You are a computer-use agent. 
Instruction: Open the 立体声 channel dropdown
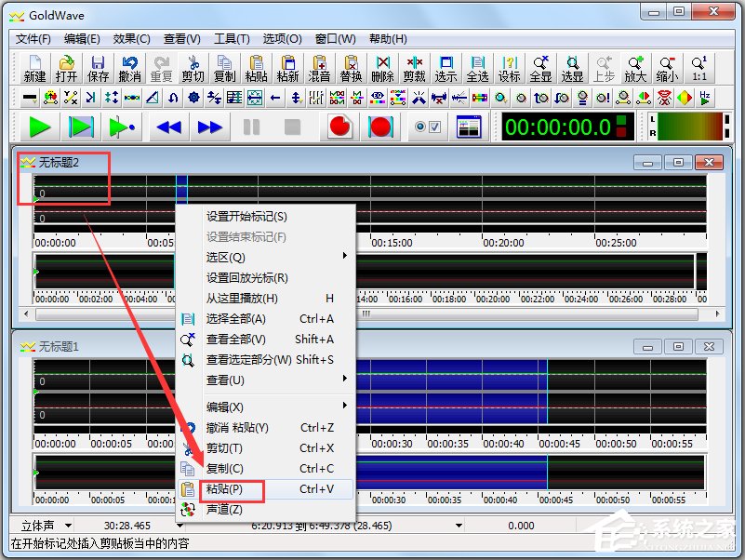tap(69, 526)
